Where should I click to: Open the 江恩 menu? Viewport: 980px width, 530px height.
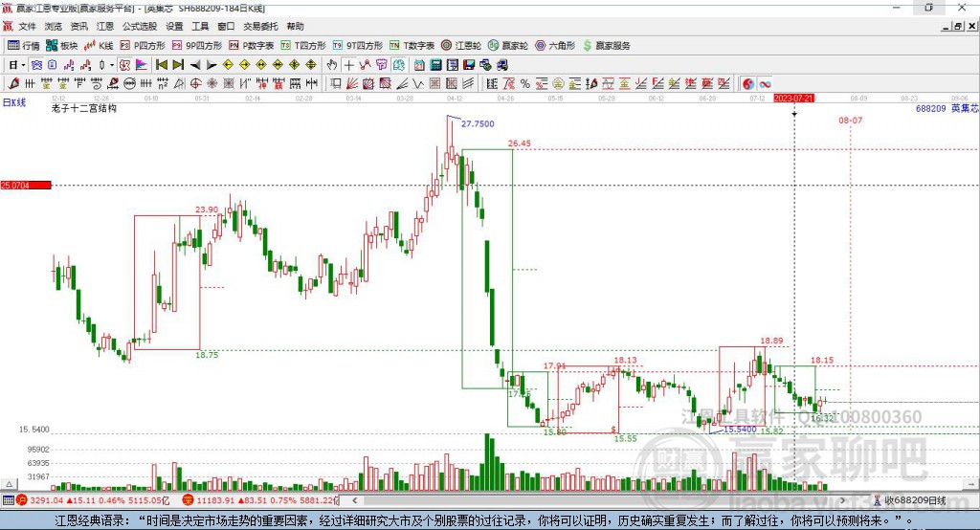[x=105, y=26]
